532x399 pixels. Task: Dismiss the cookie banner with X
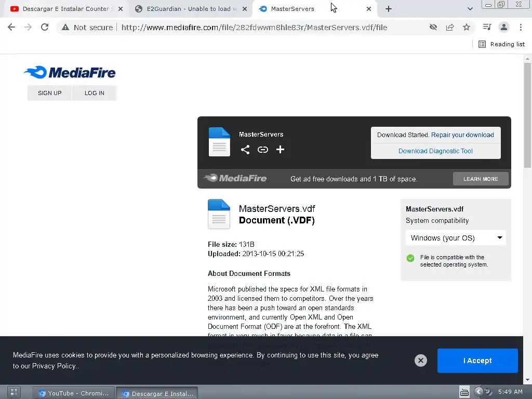[420, 361]
